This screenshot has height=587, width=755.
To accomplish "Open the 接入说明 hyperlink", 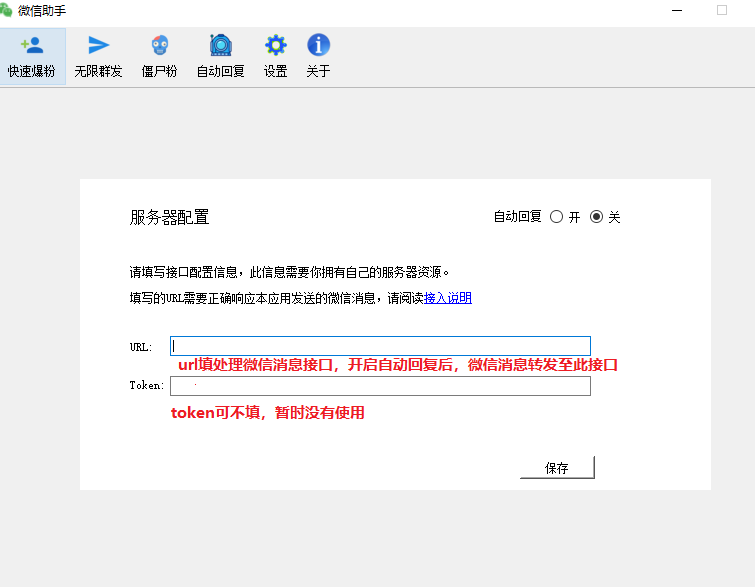I will tap(448, 298).
